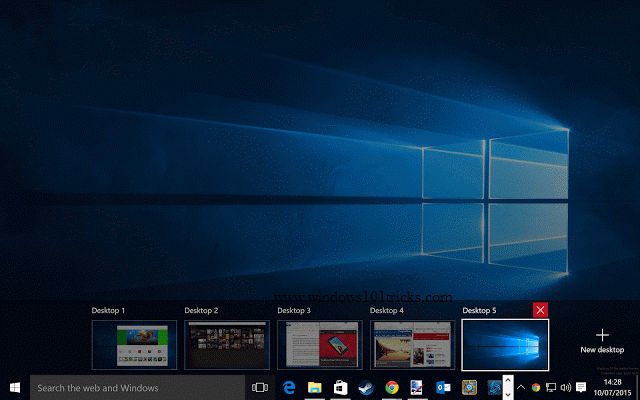This screenshot has height=400, width=640.
Task: Expand the hidden system tray icons
Action: [521, 387]
